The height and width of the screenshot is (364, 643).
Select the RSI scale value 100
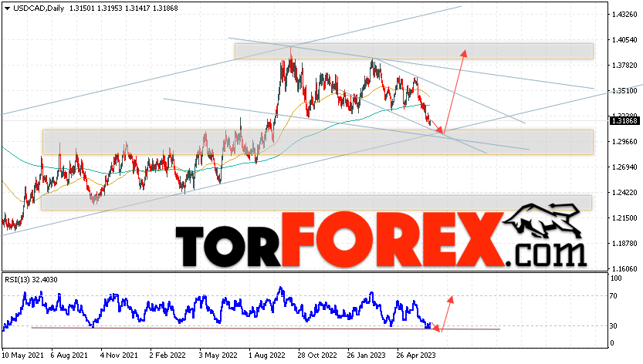(616, 278)
